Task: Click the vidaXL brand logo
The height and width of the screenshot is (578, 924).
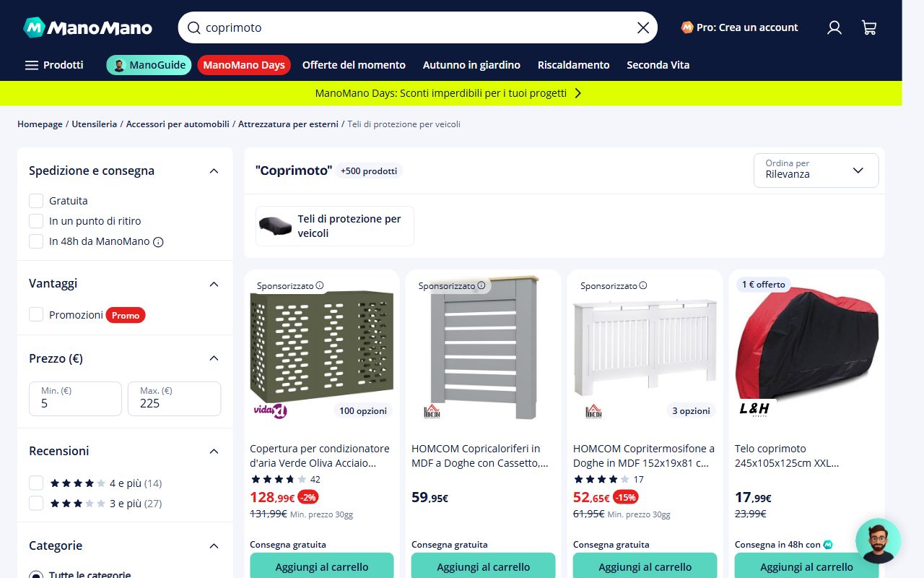Action: [270, 410]
